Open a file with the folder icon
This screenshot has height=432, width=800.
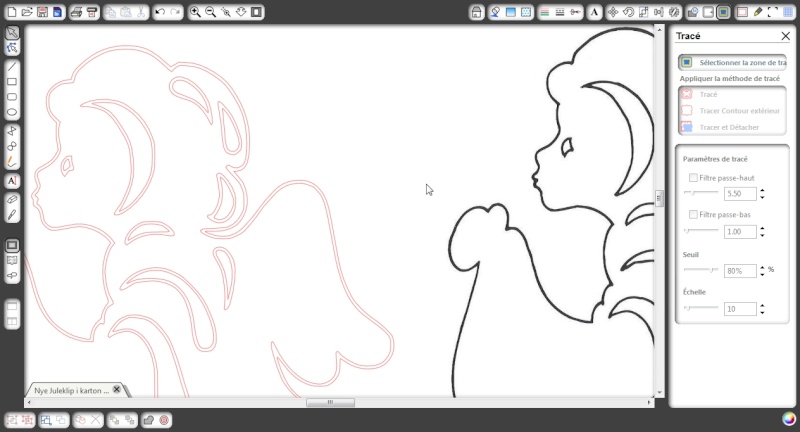(27, 12)
